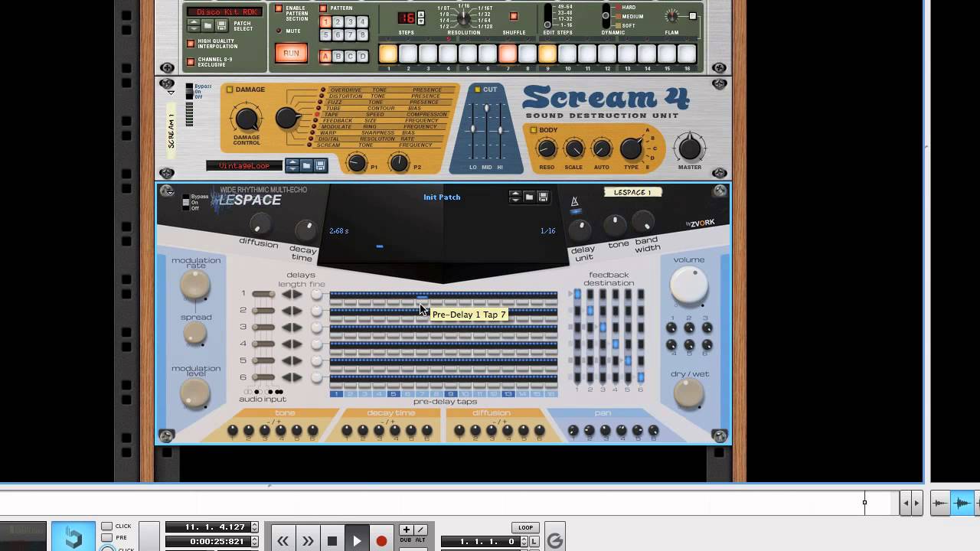Step Scream 4 patch up/down arrows

coord(292,165)
